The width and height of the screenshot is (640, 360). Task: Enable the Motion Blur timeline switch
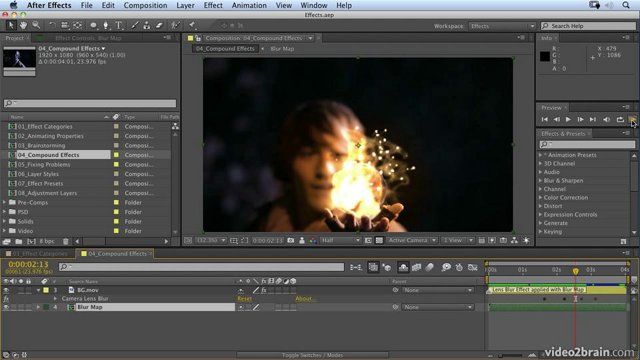tap(429, 267)
